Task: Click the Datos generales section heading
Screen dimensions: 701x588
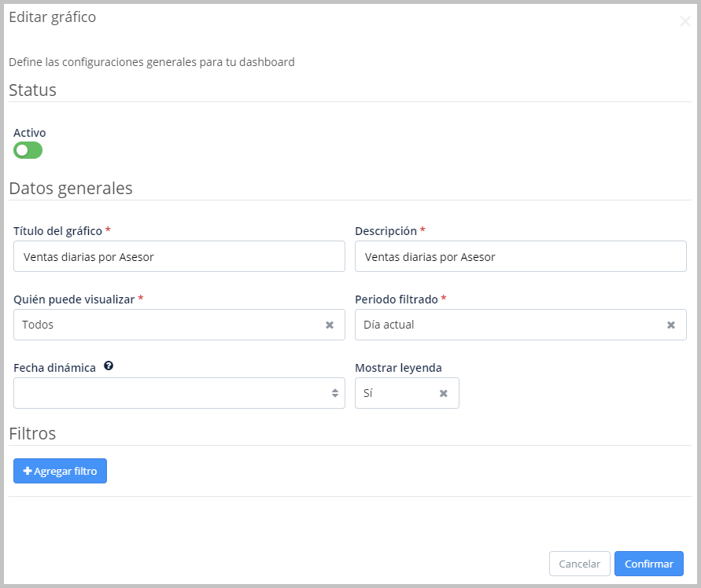Action: coord(71,188)
